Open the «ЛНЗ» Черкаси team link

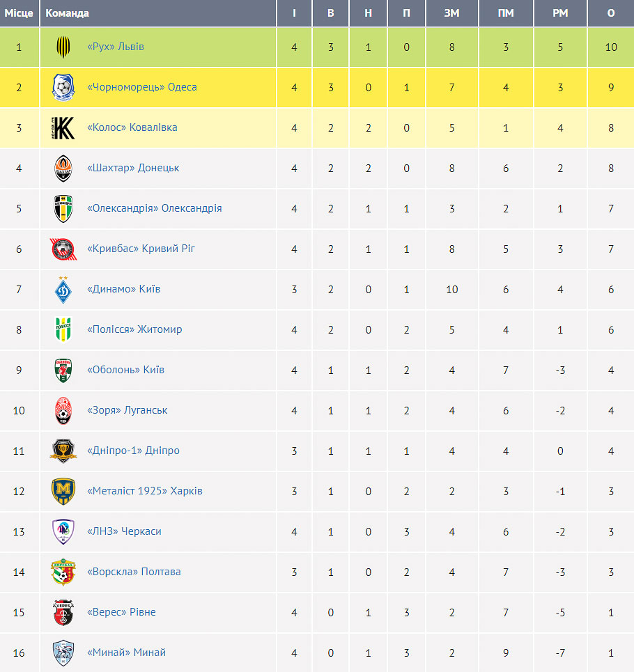[x=124, y=531]
